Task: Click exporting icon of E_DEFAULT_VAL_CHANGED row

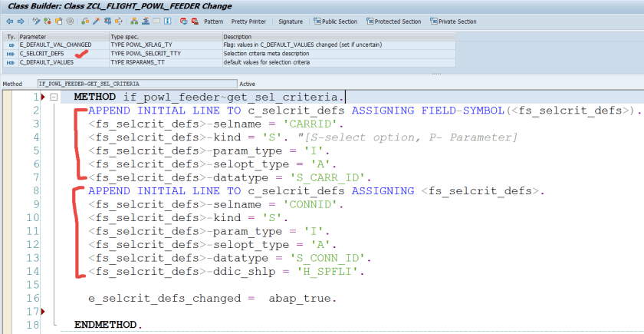Action: [11, 45]
